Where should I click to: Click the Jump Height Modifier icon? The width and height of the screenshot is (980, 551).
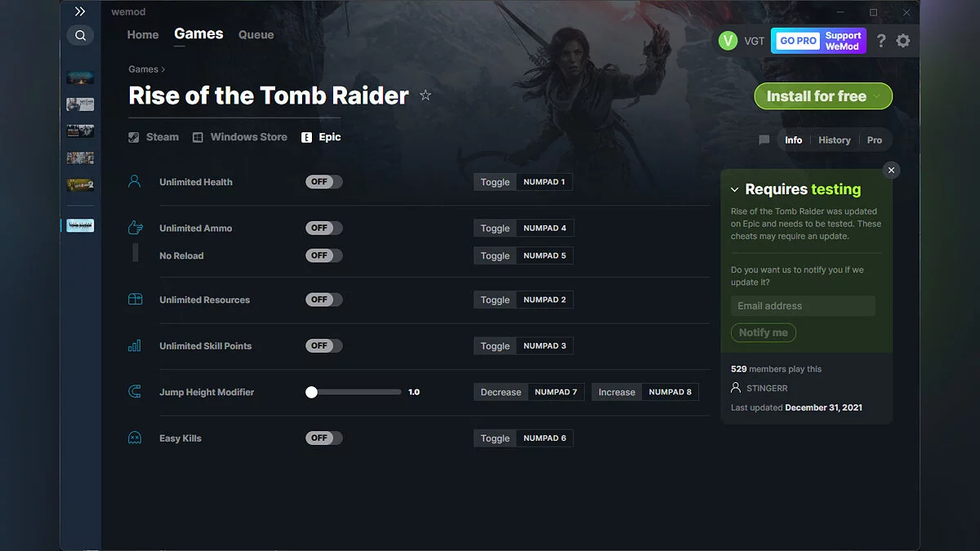tap(134, 391)
